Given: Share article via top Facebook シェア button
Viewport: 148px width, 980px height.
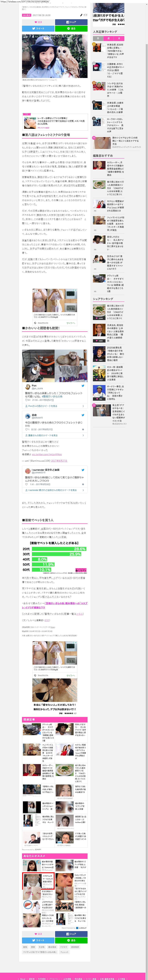Looking at the screenshot, I should [x=71, y=22].
